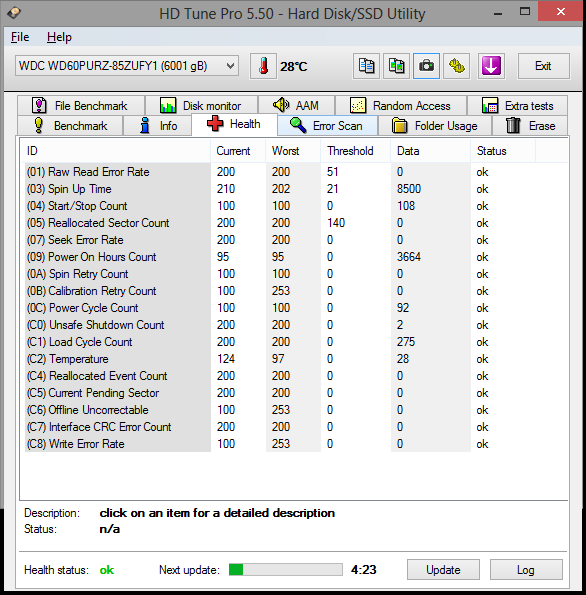Click the Exit button
The width and height of the screenshot is (586, 595).
coord(543,66)
